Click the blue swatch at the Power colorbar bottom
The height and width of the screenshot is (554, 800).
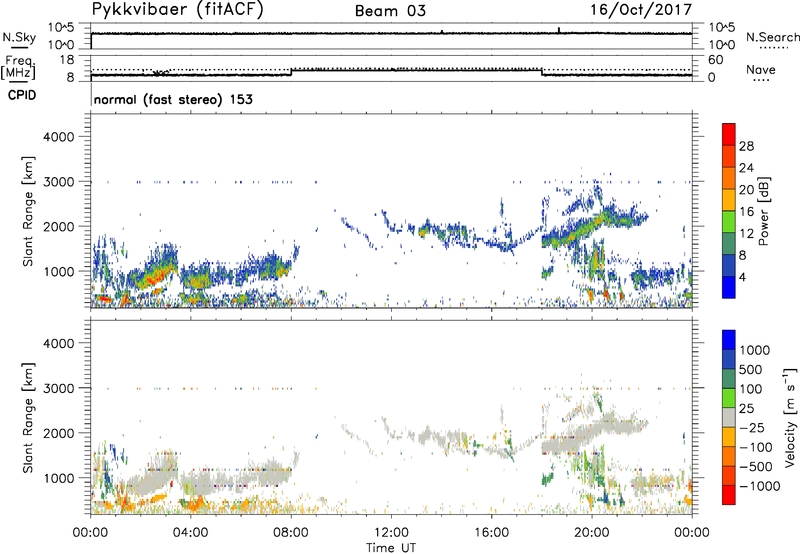point(729,287)
